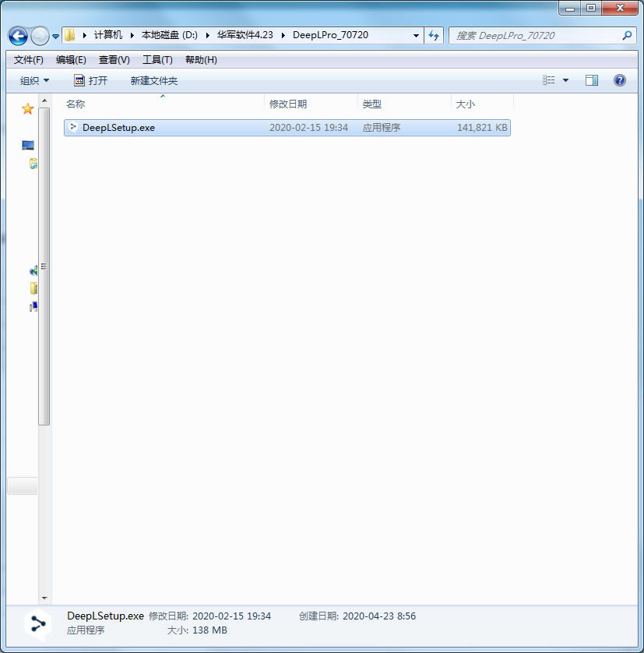This screenshot has height=653, width=644.
Task: Open the 查看(V) menu
Action: click(114, 60)
